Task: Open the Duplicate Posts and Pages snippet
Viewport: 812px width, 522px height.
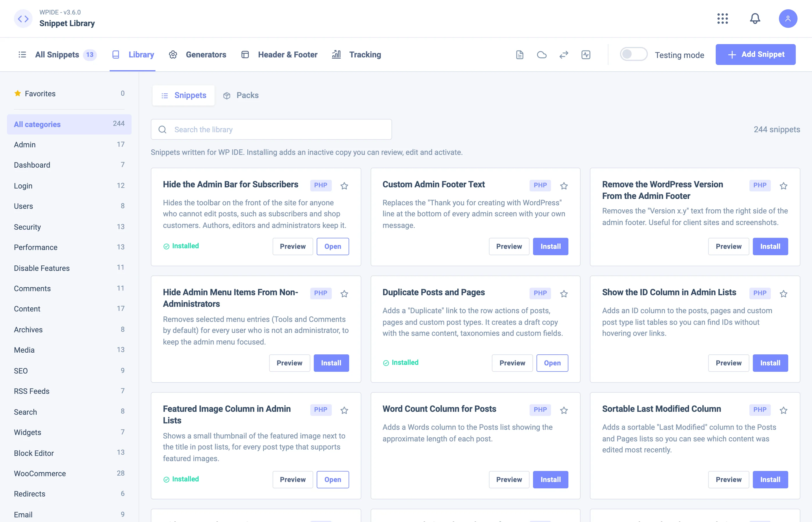Action: pyautogui.click(x=552, y=363)
